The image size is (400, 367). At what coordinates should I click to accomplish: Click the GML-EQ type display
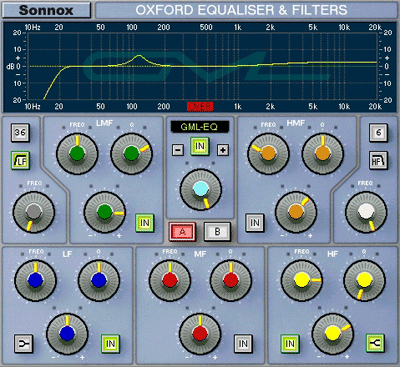click(x=200, y=127)
